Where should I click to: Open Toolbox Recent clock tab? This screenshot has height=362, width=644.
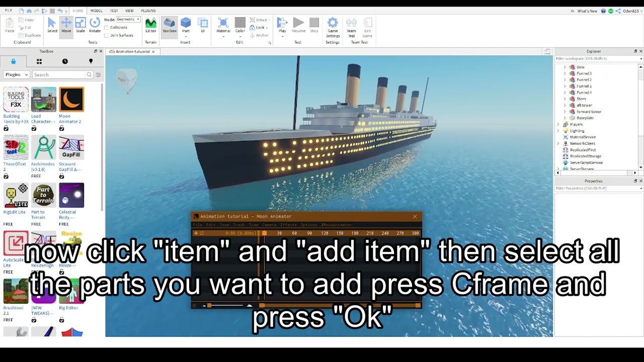click(65, 61)
